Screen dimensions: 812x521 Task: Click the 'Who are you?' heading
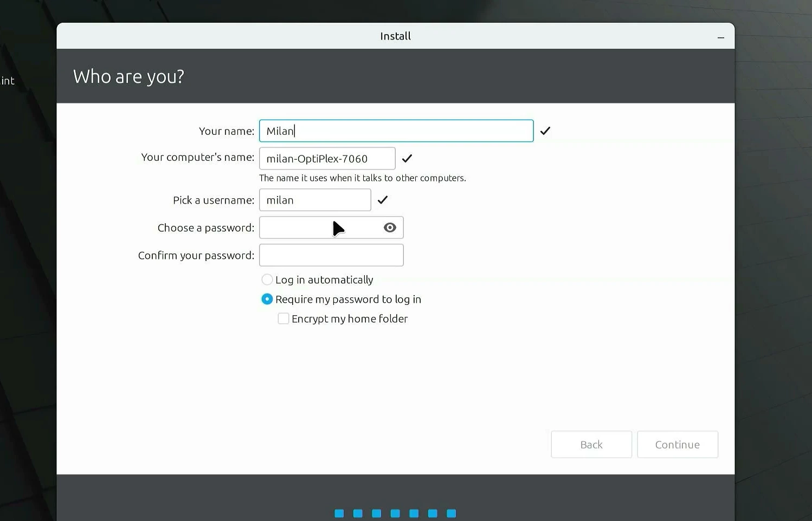(128, 76)
